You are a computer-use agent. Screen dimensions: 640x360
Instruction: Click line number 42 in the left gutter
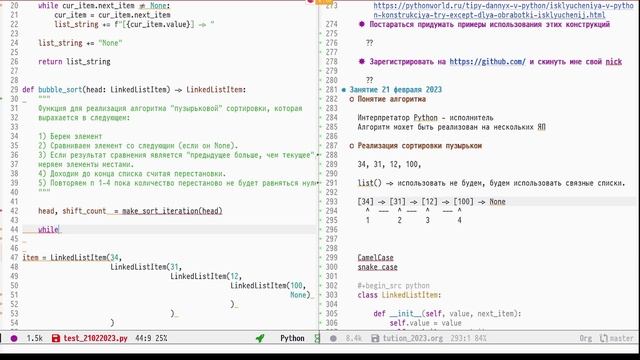pyautogui.click(x=14, y=211)
